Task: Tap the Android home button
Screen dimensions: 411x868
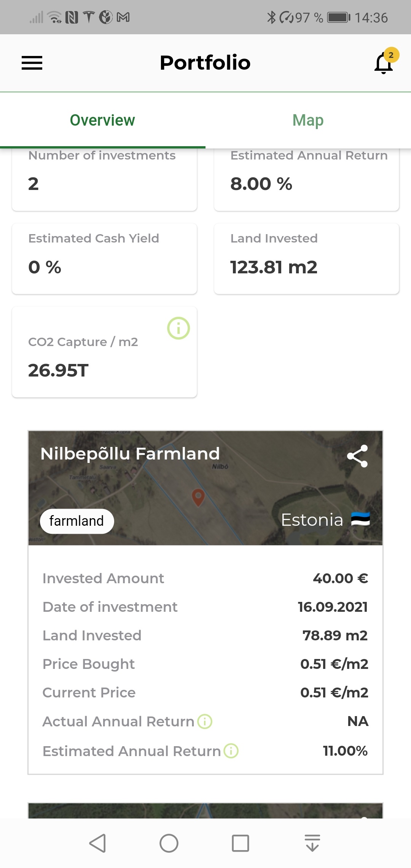Action: coord(169,843)
